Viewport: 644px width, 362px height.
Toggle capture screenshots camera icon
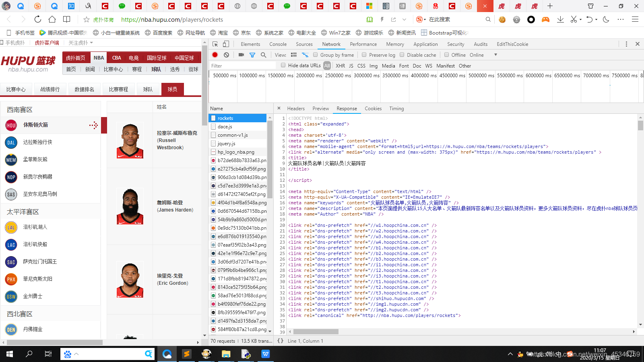[x=241, y=55]
